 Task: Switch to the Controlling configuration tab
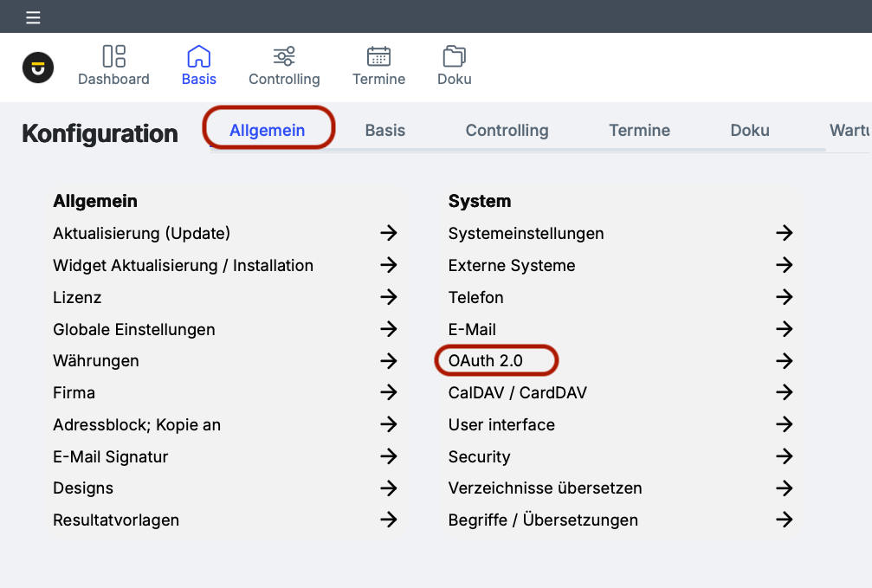coord(507,131)
